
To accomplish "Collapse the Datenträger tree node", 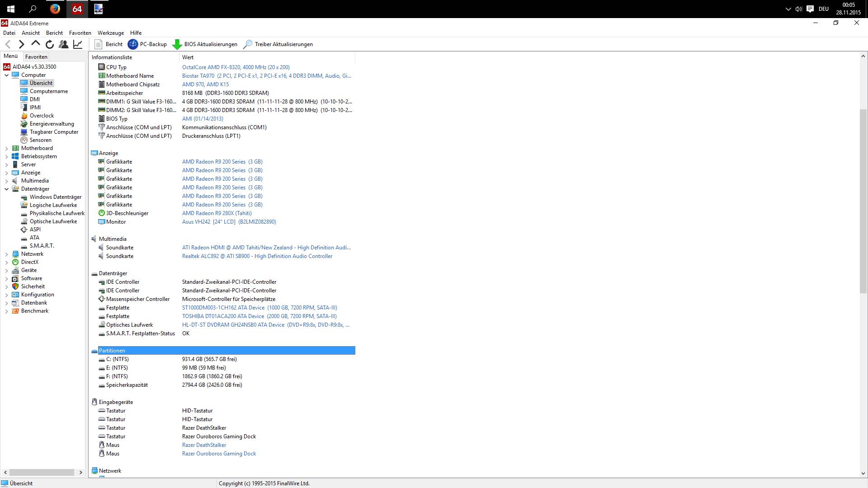I will pos(7,189).
